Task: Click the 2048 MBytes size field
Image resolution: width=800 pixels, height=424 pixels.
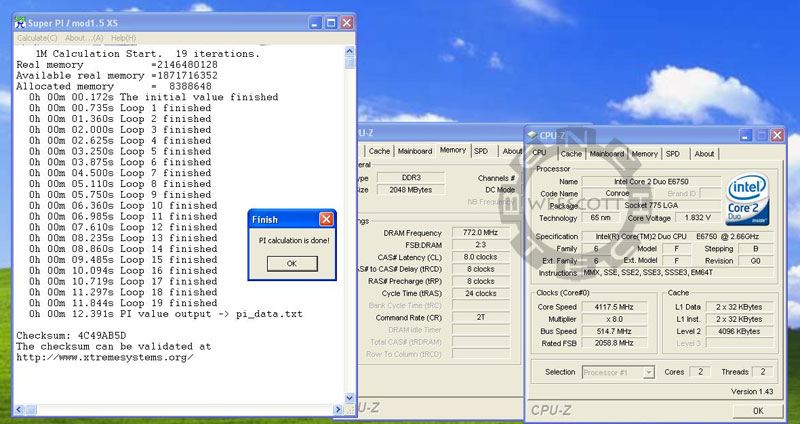Action: point(411,190)
